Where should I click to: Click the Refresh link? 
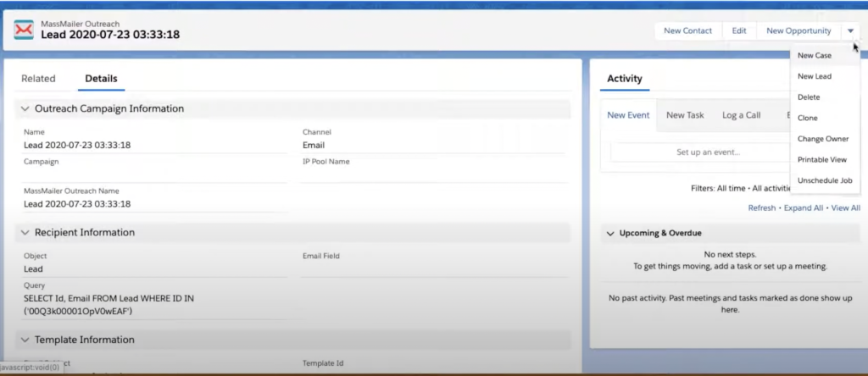tap(762, 208)
